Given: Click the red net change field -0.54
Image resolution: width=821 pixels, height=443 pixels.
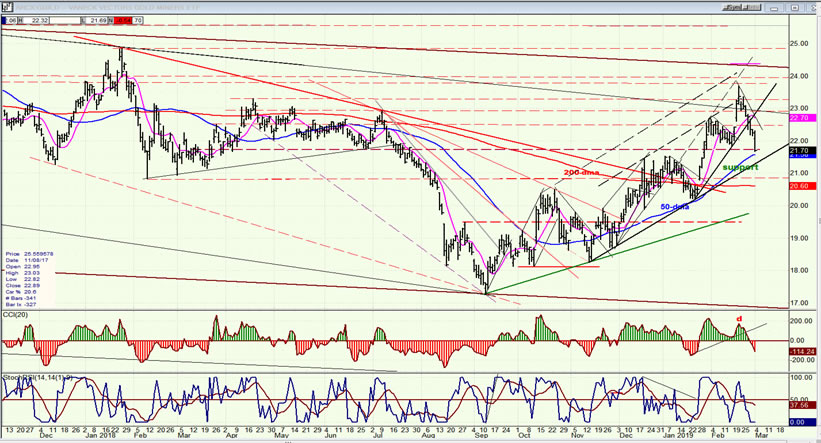Looking at the screenshot, I should (124, 20).
